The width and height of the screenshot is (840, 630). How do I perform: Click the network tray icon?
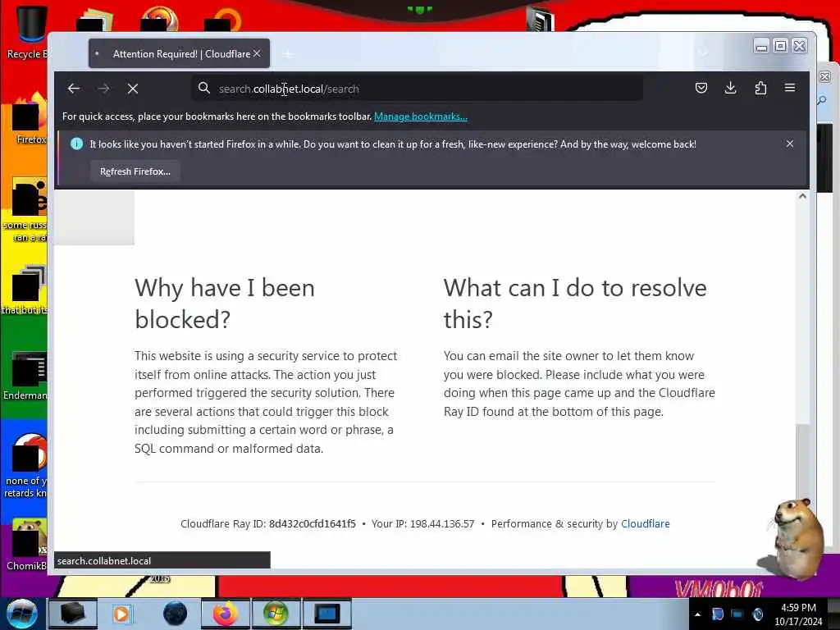point(737,614)
